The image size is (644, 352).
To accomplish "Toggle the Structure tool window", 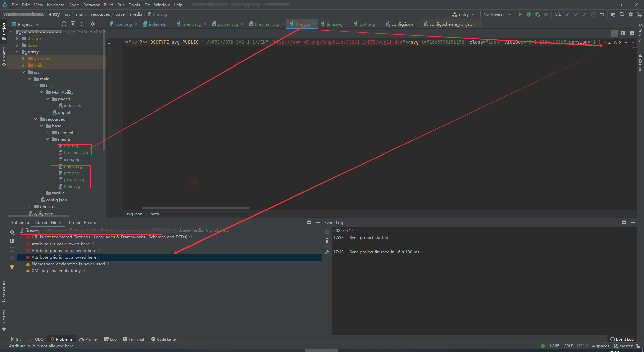I will (x=4, y=291).
